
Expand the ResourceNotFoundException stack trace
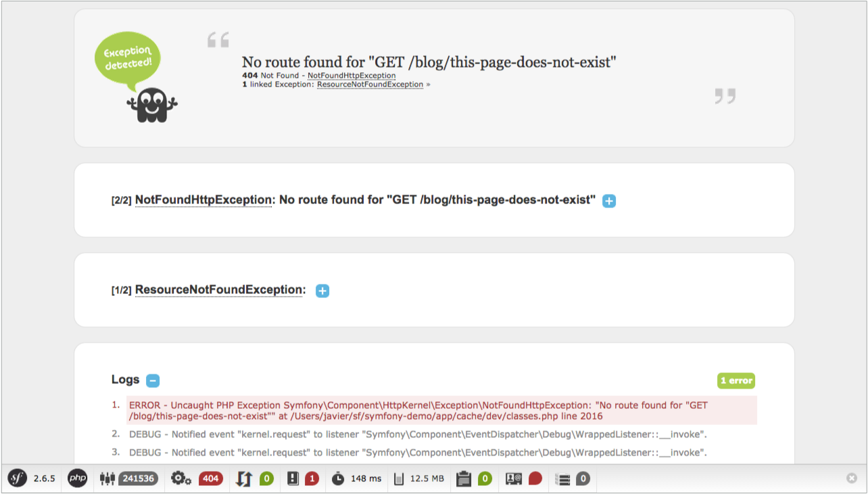pos(322,291)
